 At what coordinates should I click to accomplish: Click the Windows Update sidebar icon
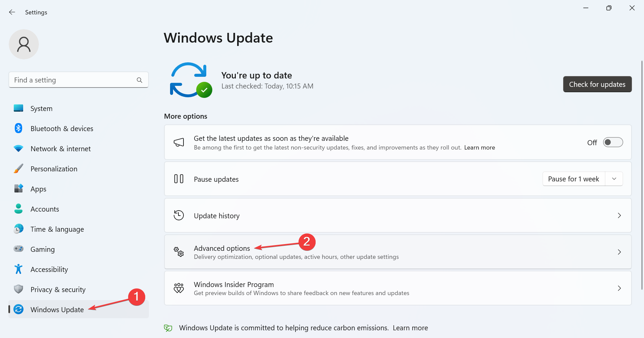18,309
